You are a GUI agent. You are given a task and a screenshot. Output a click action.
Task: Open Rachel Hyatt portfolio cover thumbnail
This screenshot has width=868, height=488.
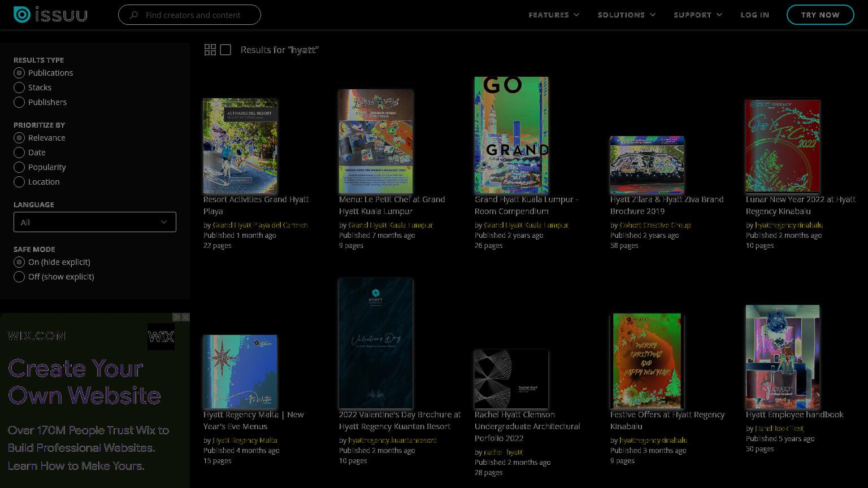(511, 379)
